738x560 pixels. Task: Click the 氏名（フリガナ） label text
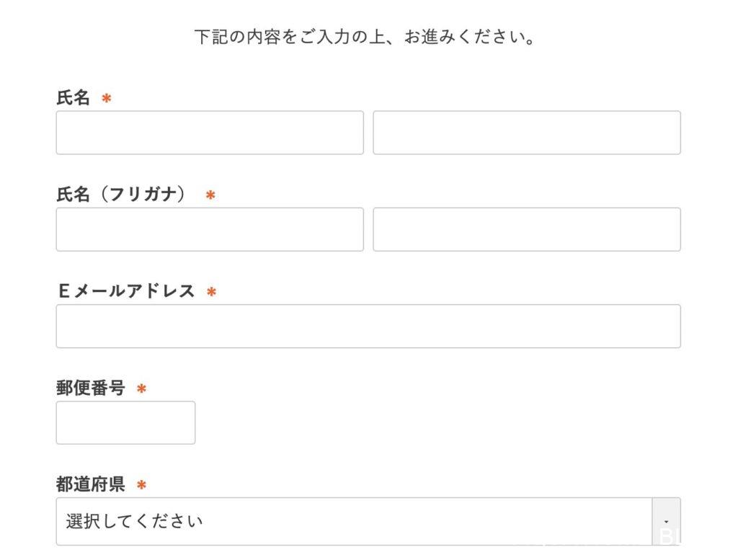click(x=121, y=195)
